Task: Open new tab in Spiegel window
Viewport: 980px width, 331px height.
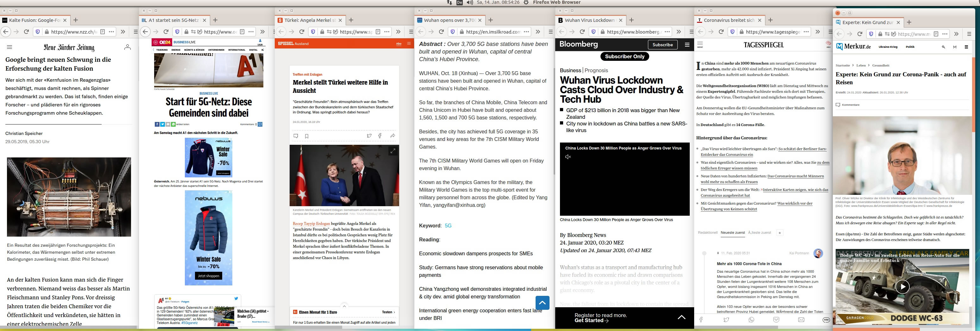Action: point(351,20)
